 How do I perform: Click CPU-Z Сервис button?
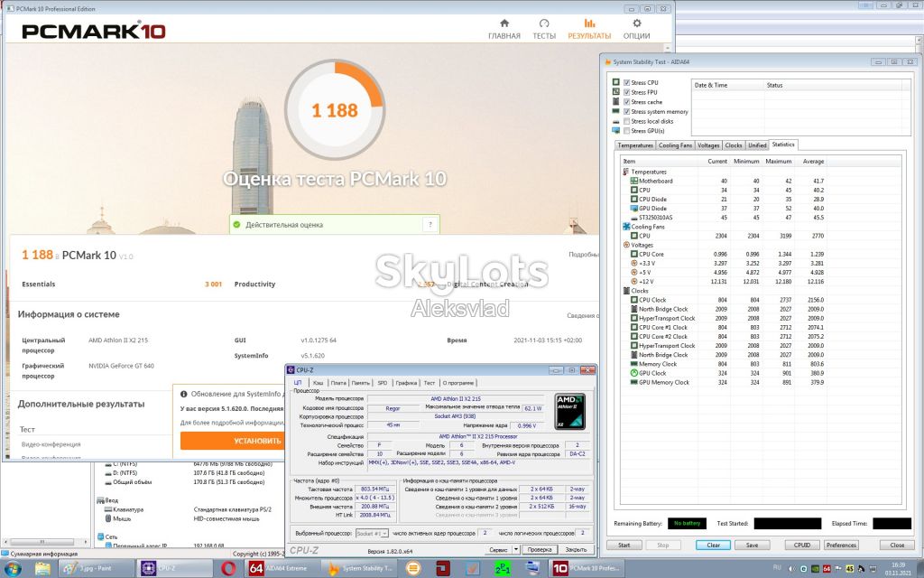click(498, 549)
